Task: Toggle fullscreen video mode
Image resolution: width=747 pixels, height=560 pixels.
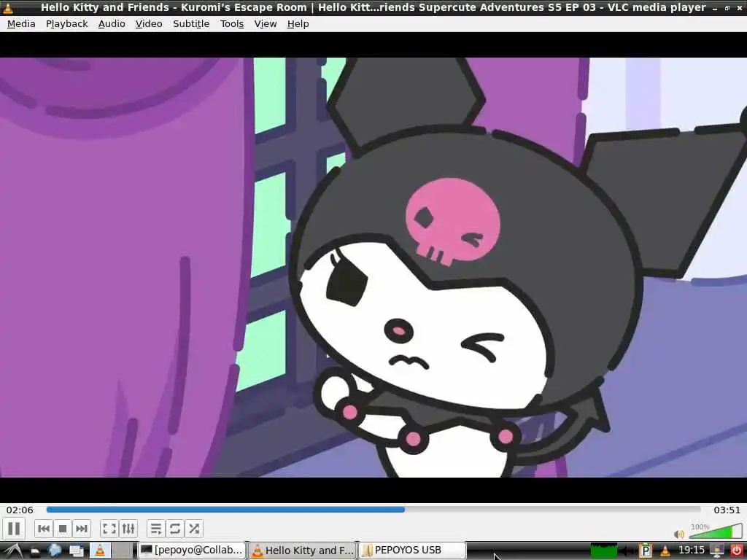Action: [x=109, y=529]
